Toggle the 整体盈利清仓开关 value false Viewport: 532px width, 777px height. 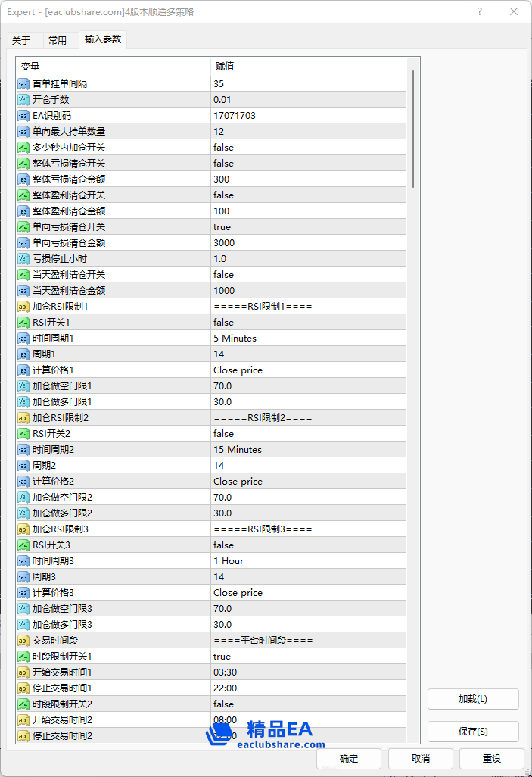[x=308, y=195]
